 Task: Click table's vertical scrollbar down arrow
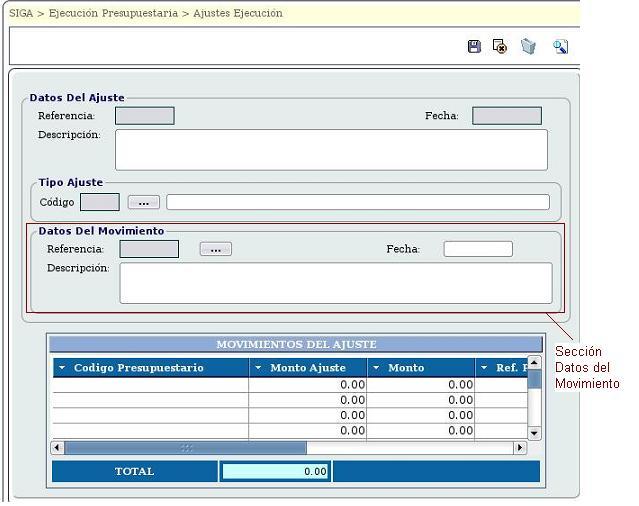pyautogui.click(x=534, y=433)
